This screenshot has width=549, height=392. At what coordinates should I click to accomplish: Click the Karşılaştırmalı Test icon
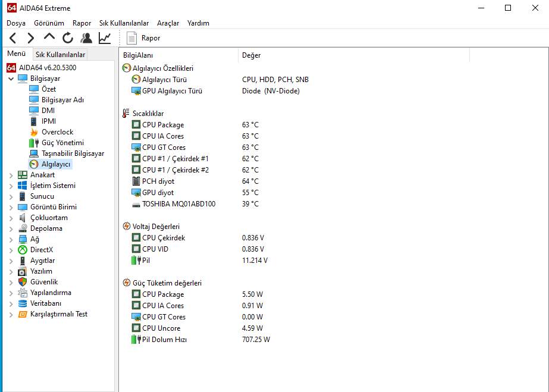pyautogui.click(x=23, y=314)
